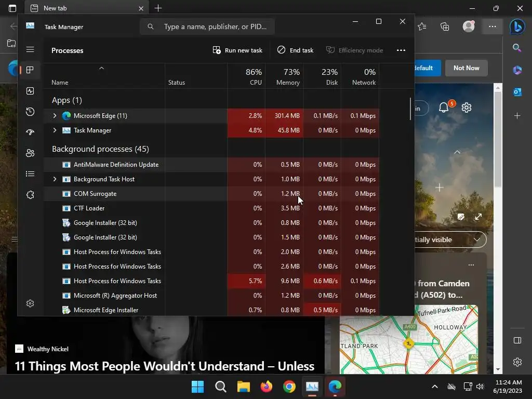Open Windows Start button

(x=197, y=387)
